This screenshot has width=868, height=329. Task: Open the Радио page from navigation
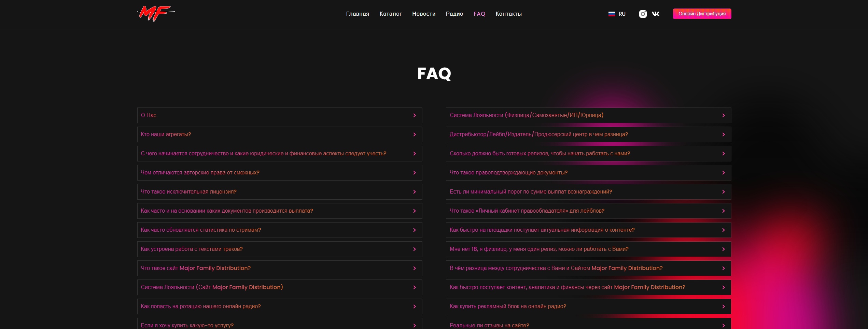454,14
